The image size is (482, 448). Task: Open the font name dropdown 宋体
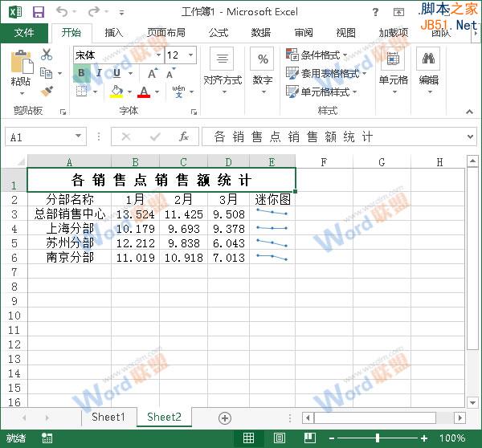(158, 55)
